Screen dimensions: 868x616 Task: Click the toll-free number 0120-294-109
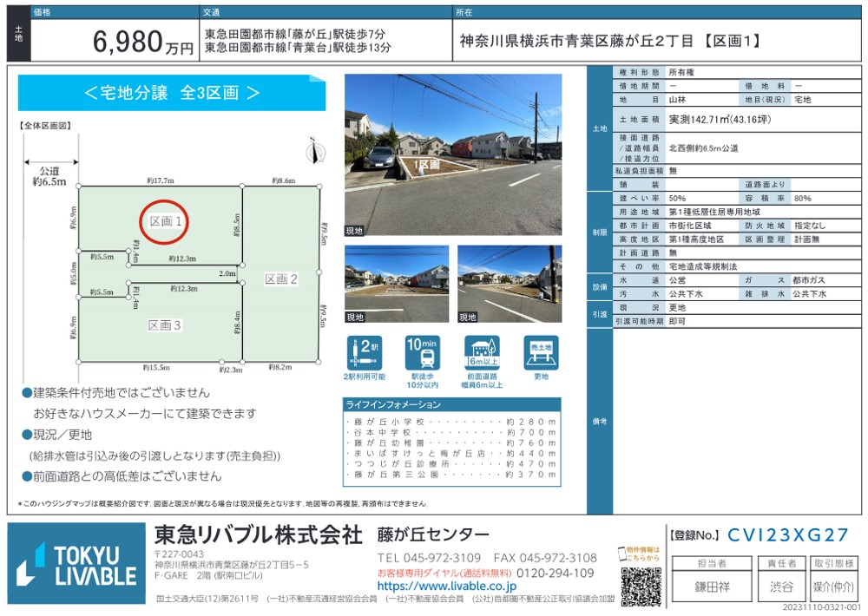556,573
